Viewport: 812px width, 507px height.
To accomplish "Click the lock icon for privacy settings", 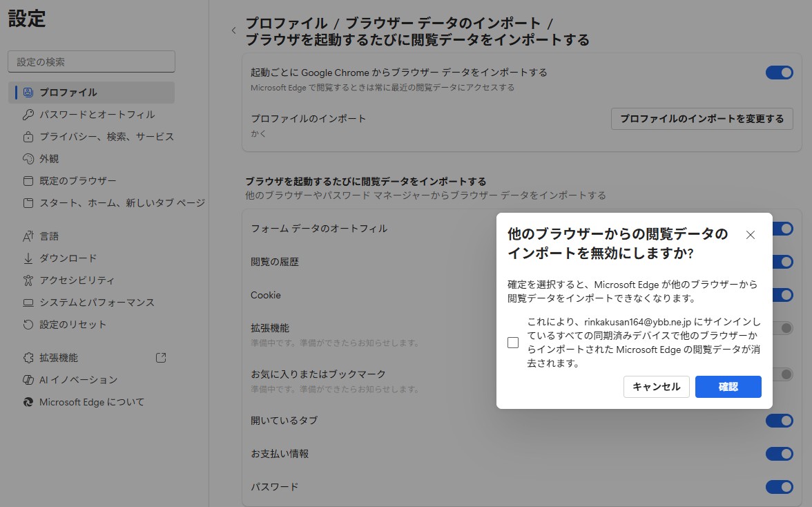I will [x=28, y=137].
